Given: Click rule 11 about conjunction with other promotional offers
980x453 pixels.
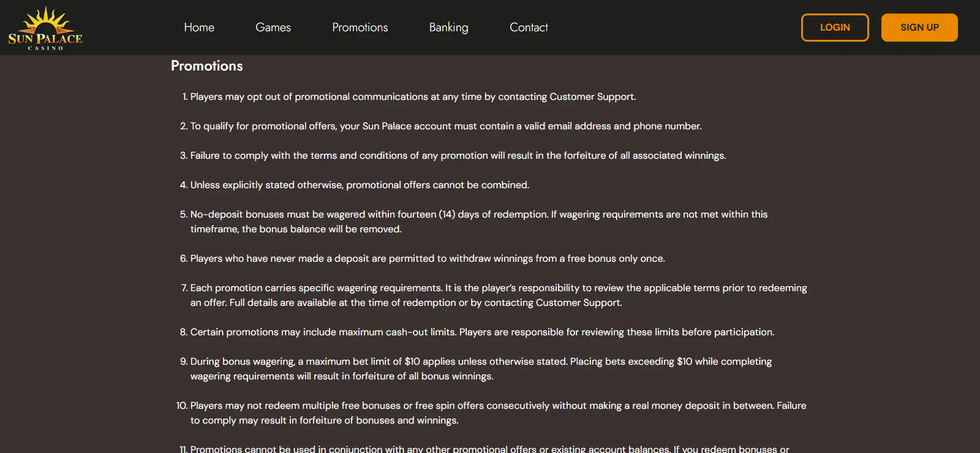Looking at the screenshot, I should click(489, 449).
